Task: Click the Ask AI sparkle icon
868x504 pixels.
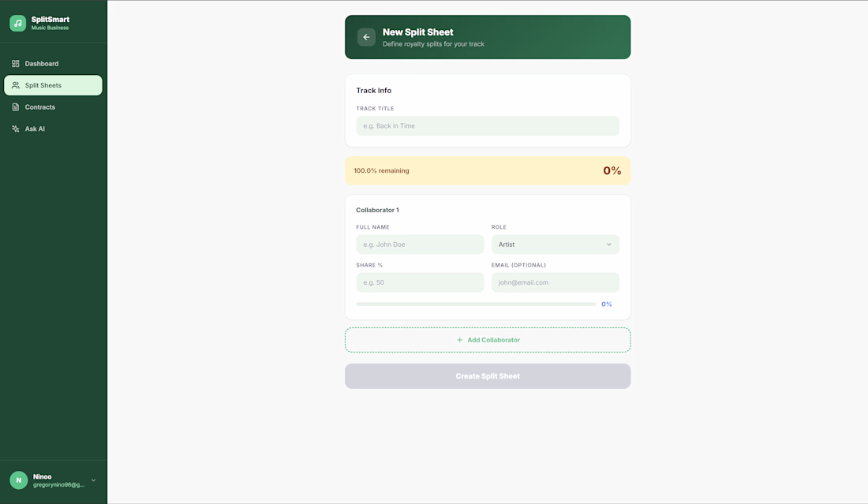Action: (16, 129)
